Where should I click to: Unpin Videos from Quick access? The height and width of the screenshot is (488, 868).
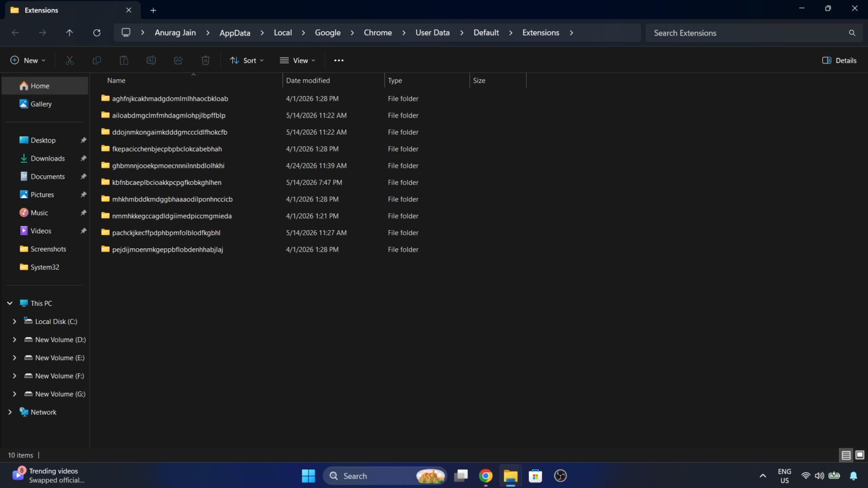(x=84, y=231)
